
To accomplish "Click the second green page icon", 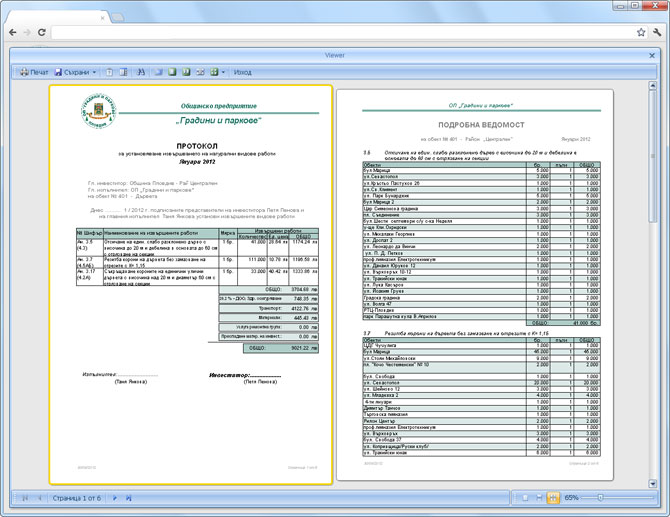I will [186, 72].
